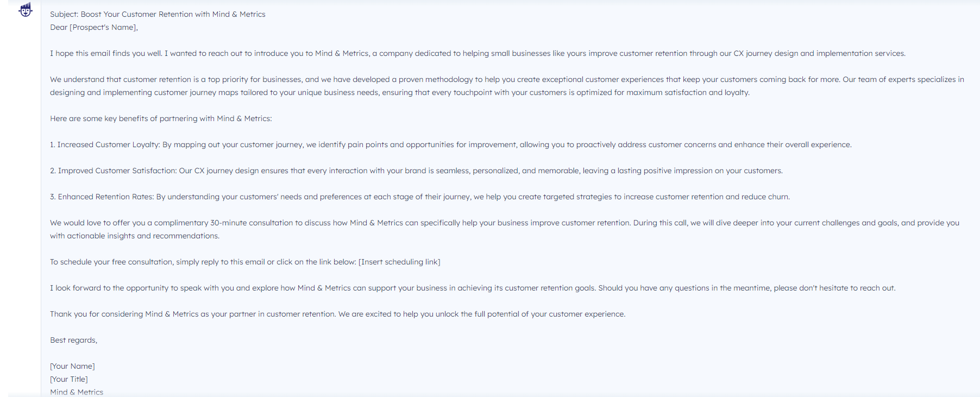The height and width of the screenshot is (397, 980).
Task: Click the Best regards closing line
Action: pyautogui.click(x=73, y=340)
